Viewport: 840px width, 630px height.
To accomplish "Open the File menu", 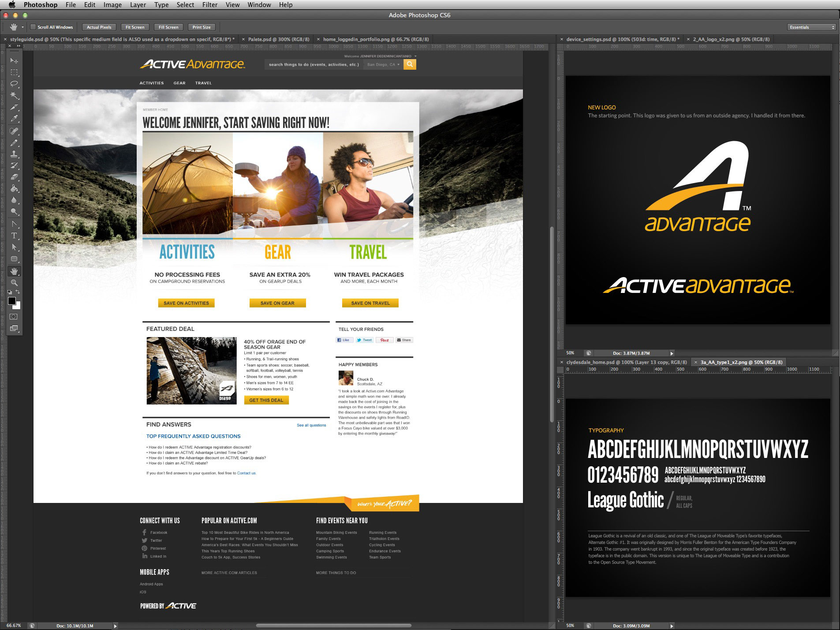I will pos(71,4).
